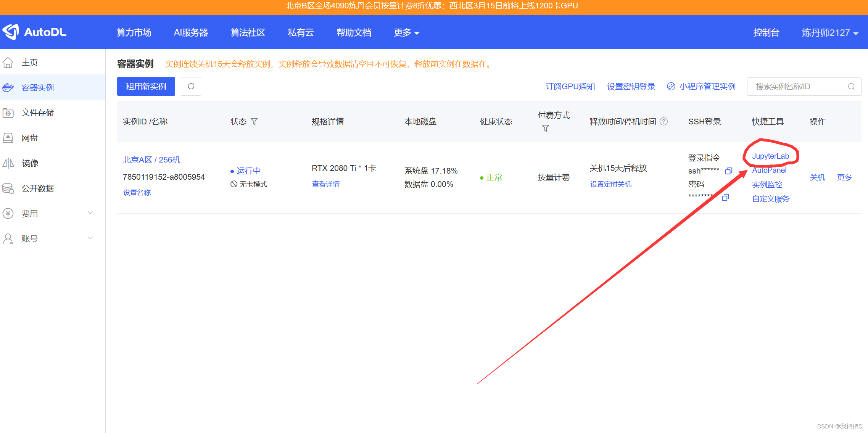Copy the SSH password
Screen dimensions: 868x433
[725, 197]
